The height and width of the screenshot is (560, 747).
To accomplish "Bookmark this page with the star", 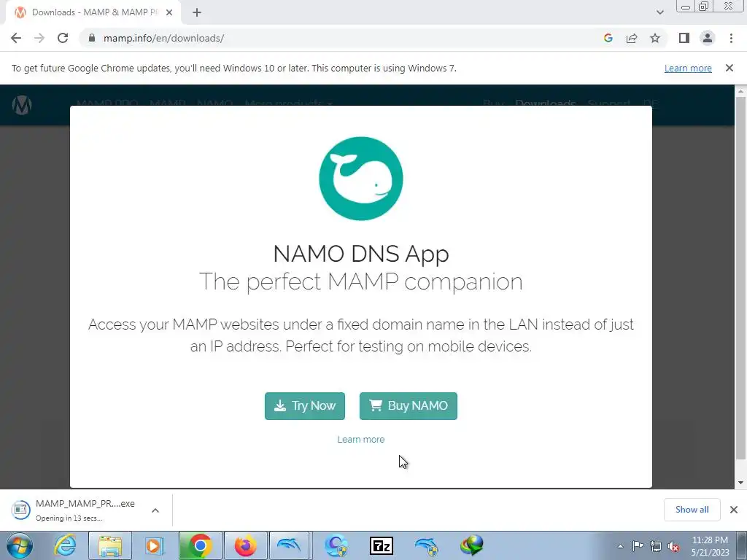I will point(655,38).
